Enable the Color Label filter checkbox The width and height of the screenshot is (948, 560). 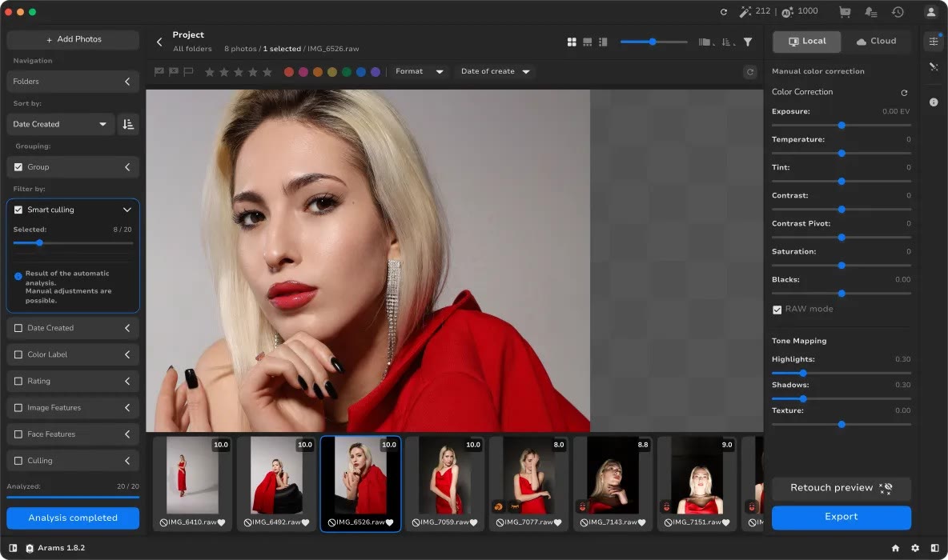pos(18,354)
